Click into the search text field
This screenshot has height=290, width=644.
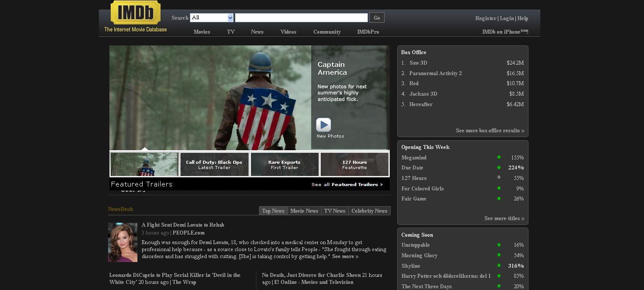(301, 17)
